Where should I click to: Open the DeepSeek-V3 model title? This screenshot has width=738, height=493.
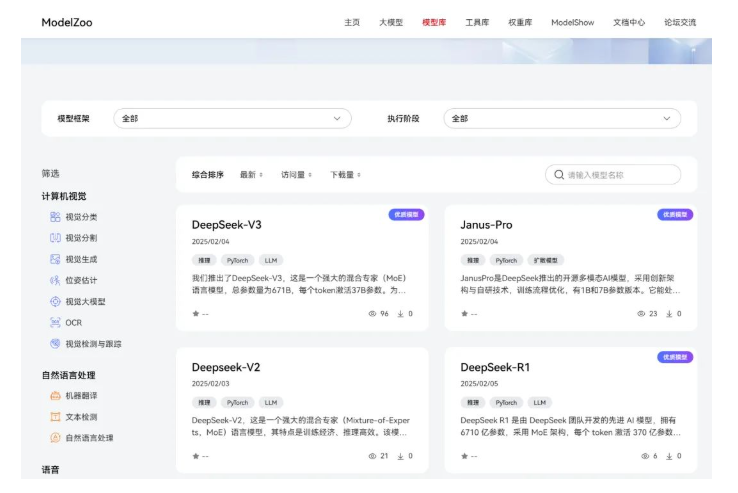tap(226, 225)
